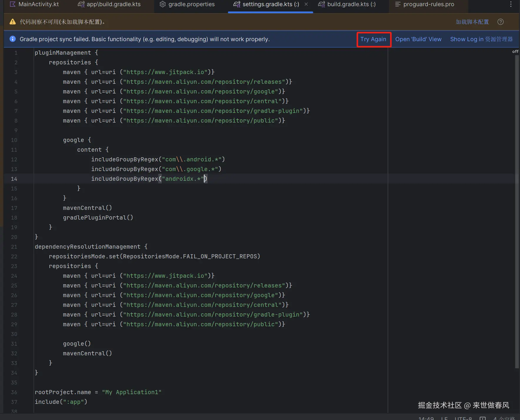Click 'google()' on line 31

[x=77, y=344]
